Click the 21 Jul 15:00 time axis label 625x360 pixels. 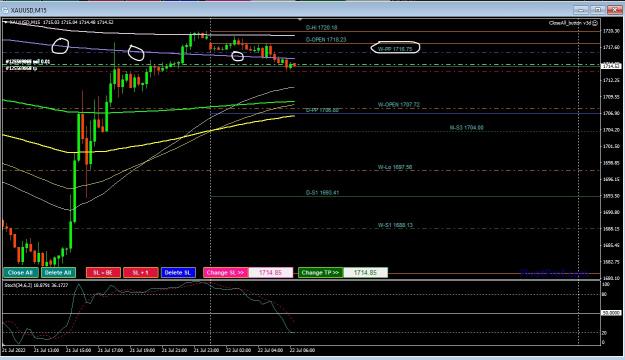(79, 350)
